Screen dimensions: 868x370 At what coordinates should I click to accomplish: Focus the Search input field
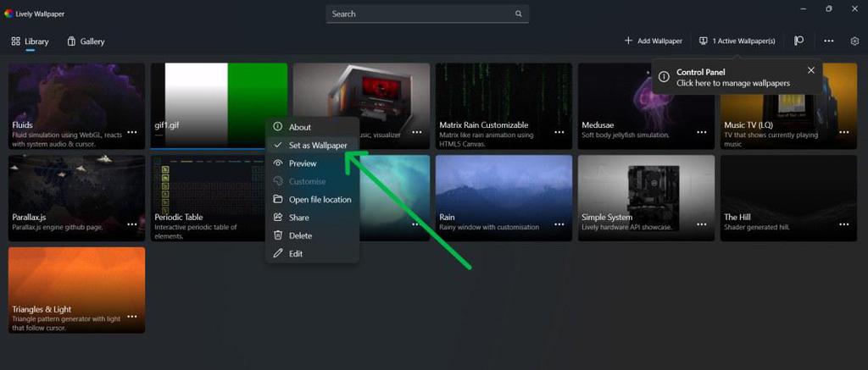click(x=427, y=14)
